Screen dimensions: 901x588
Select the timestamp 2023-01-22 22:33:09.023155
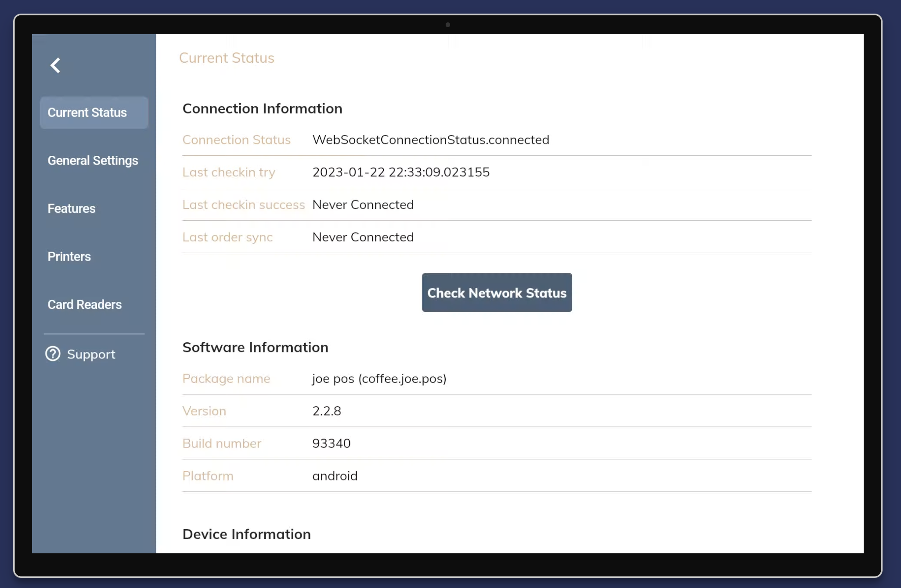tap(401, 172)
